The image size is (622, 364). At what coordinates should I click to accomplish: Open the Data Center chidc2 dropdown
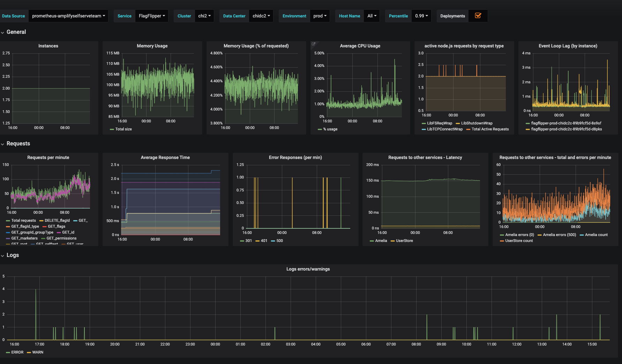(x=261, y=16)
